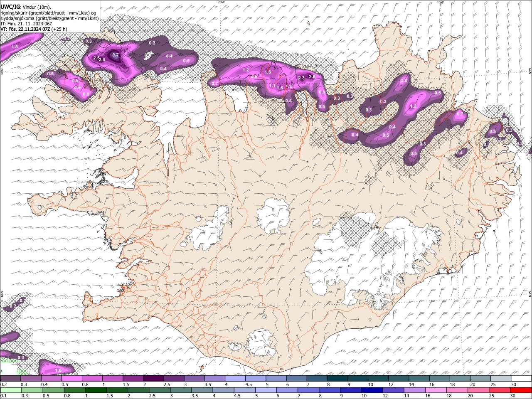
Task: Click the 2.5 precipitation value label
Action: 96,58
